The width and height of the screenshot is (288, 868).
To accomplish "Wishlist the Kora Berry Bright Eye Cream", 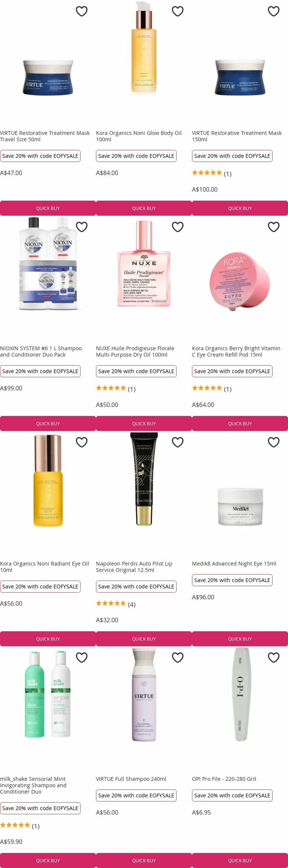I will click(x=274, y=227).
